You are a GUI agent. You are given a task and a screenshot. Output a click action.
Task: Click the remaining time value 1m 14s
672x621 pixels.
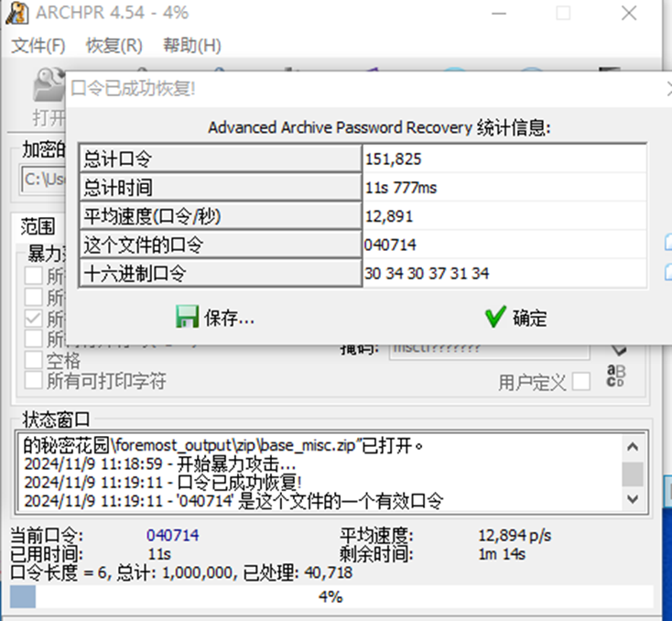coord(502,554)
